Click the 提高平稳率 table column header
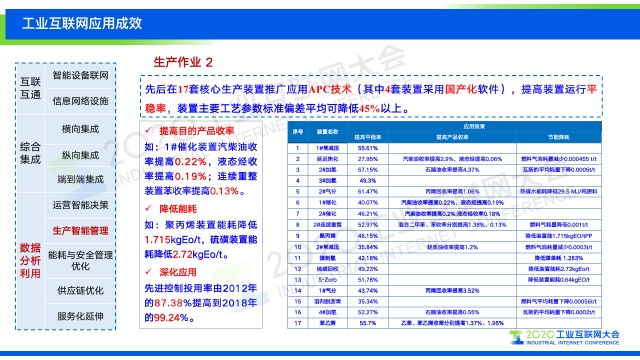The height and width of the screenshot is (360, 640). [367, 138]
